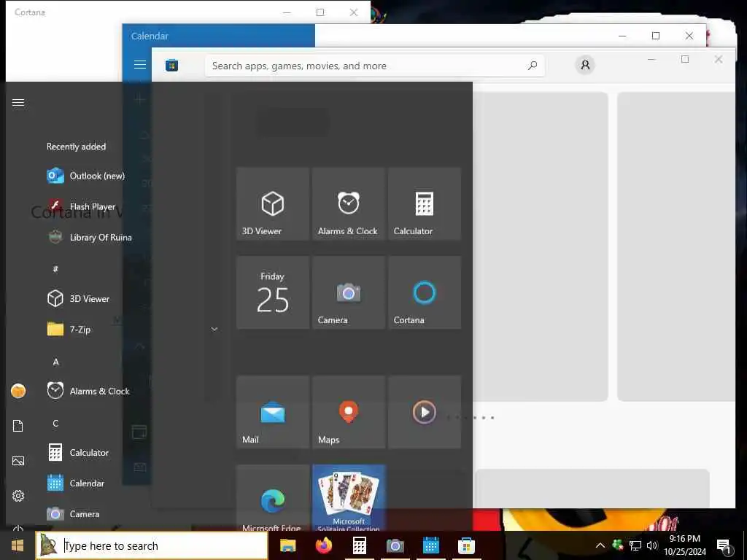Open the Maps tile
The width and height of the screenshot is (747, 560).
(x=348, y=412)
